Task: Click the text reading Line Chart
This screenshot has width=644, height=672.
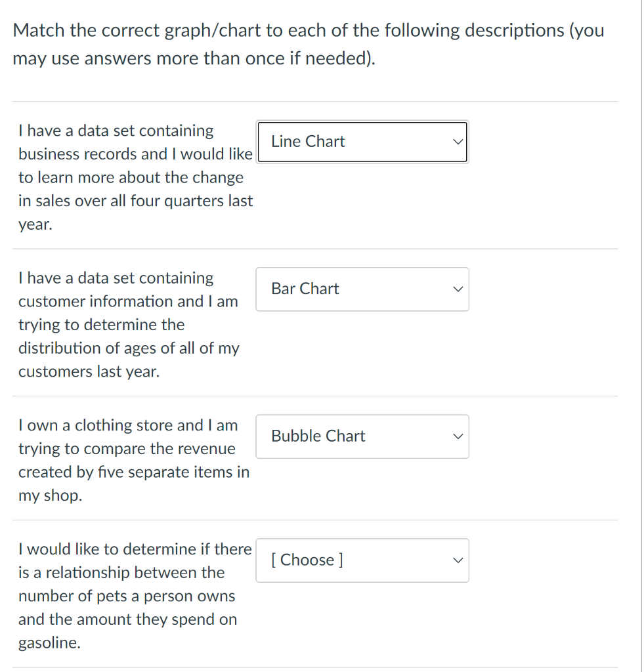Action: [307, 141]
